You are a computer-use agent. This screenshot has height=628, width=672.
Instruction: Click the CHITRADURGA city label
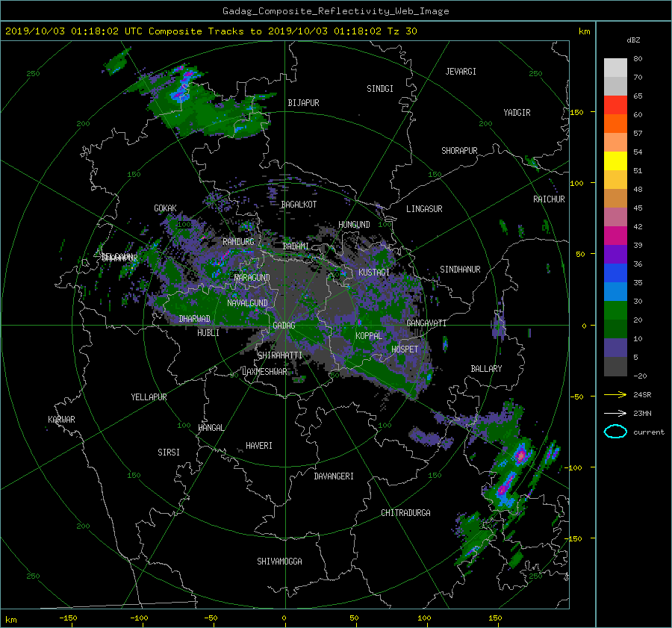405,513
